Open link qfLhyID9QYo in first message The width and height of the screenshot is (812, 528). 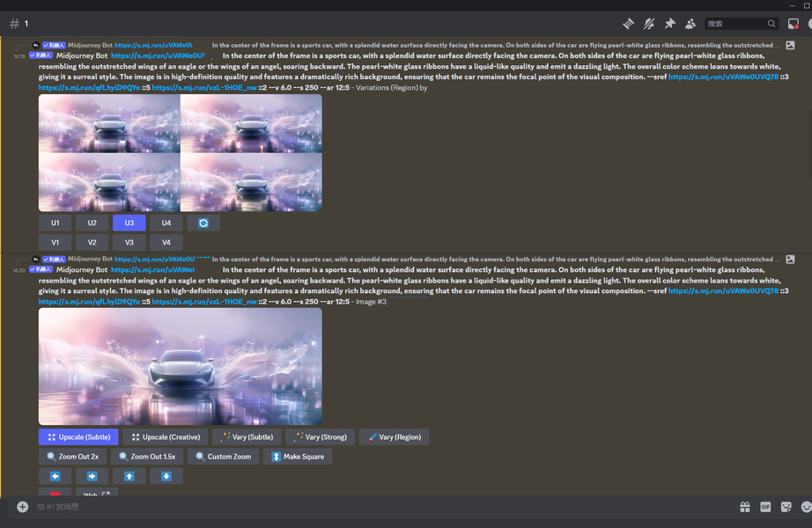pyautogui.click(x=89, y=87)
